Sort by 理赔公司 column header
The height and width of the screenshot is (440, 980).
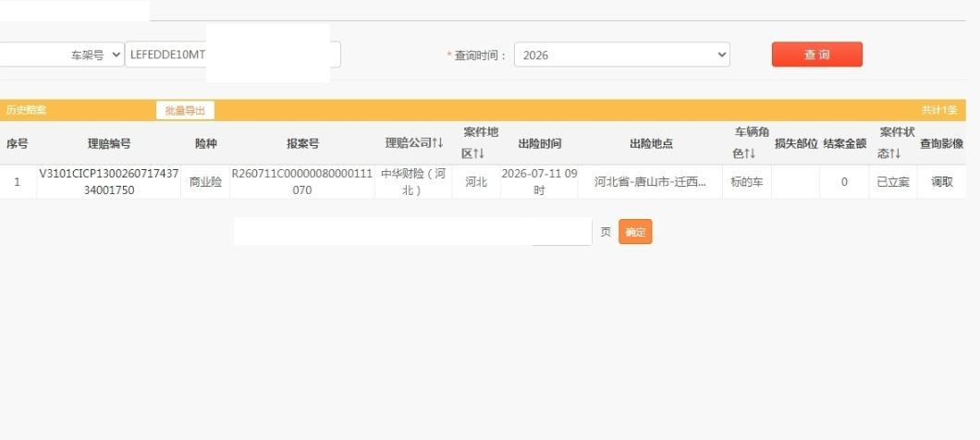pyautogui.click(x=414, y=143)
